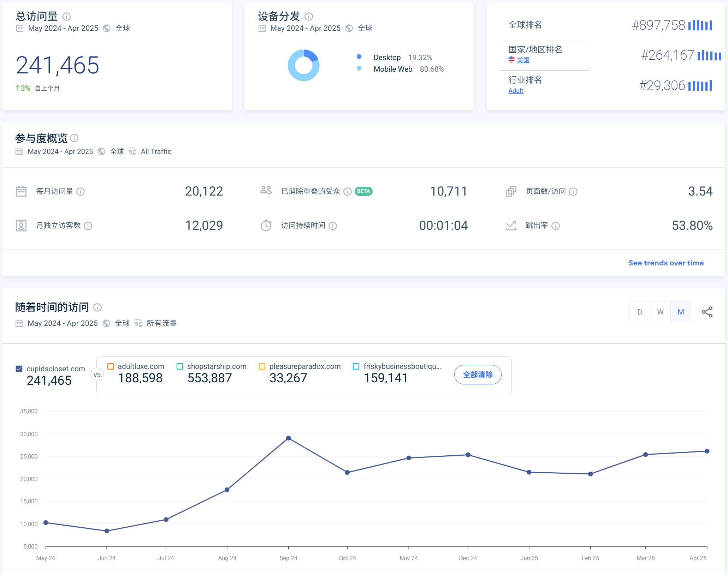Image resolution: width=728 pixels, height=575 pixels.
Task: Click the Desktop legend blue dot
Action: 359,56
